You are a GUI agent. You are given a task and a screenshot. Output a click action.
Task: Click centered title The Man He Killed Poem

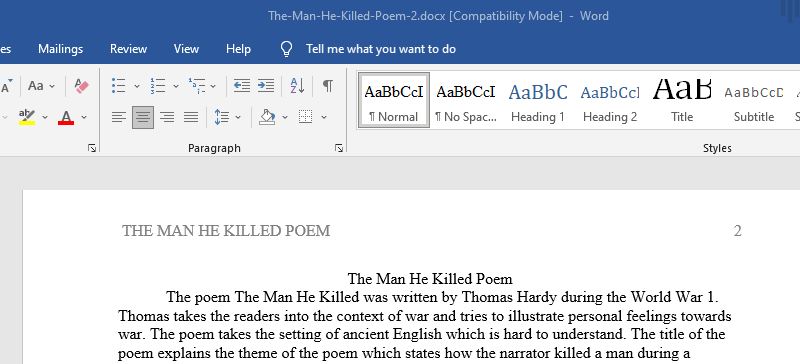pos(430,279)
